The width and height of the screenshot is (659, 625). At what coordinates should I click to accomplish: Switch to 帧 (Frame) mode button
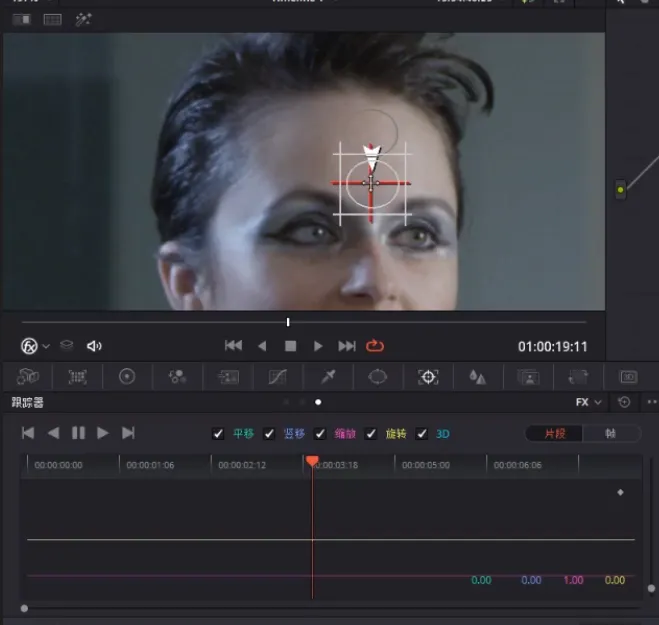(611, 433)
